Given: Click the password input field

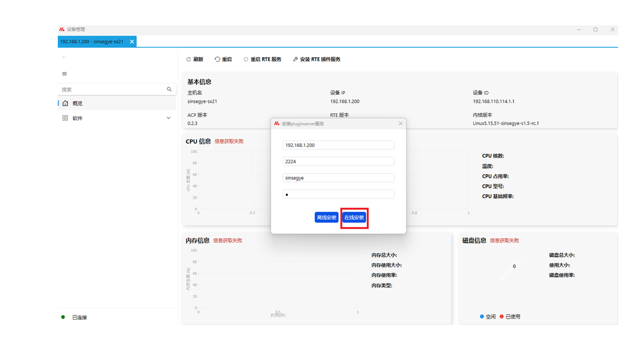Looking at the screenshot, I should 338,194.
